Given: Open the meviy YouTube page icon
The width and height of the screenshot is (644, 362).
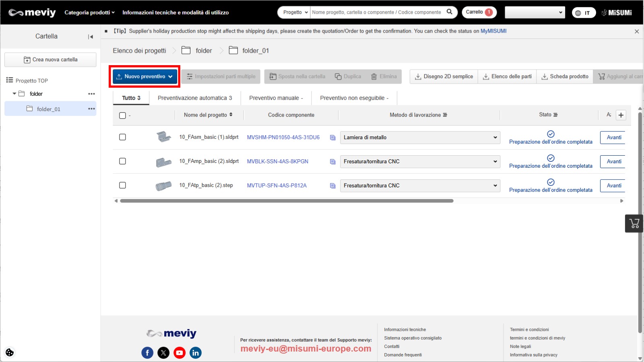Looking at the screenshot, I should click(x=180, y=353).
